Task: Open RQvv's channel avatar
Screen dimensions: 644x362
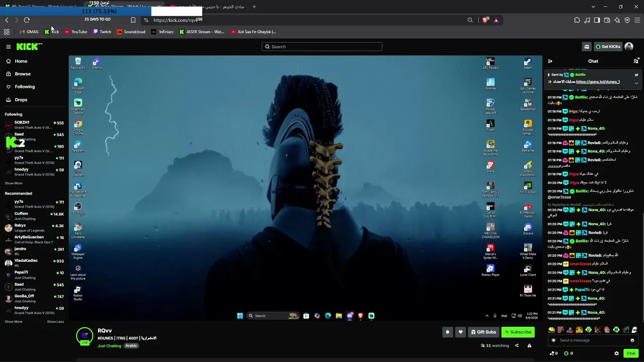Action: pos(85,336)
